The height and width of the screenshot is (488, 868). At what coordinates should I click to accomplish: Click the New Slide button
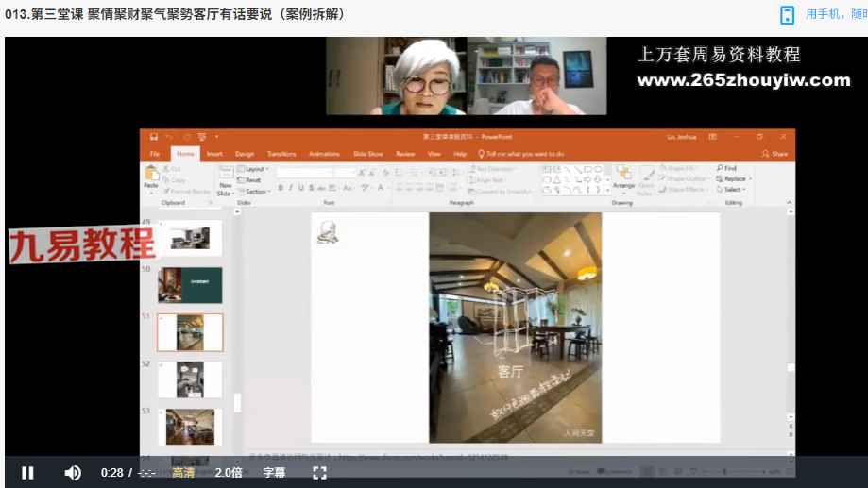click(225, 181)
